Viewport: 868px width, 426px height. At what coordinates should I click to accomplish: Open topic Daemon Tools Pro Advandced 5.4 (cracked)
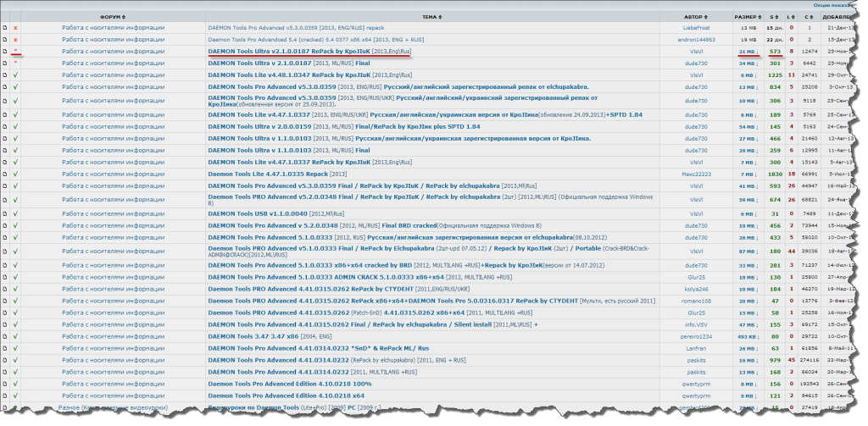coord(315,40)
